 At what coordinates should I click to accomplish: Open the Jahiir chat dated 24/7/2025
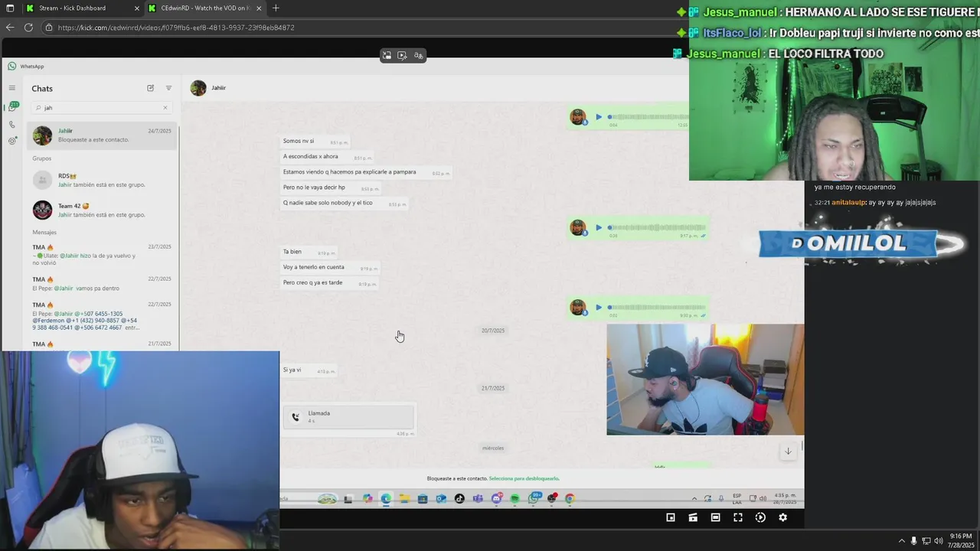coord(102,135)
